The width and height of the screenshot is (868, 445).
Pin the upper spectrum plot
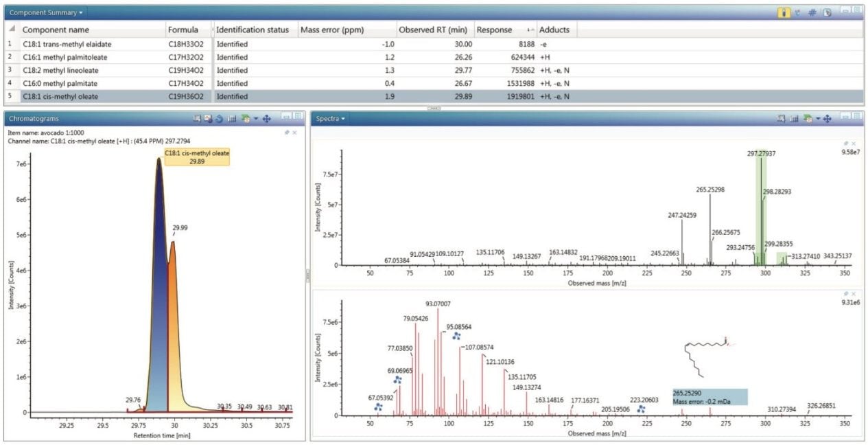coord(846,143)
